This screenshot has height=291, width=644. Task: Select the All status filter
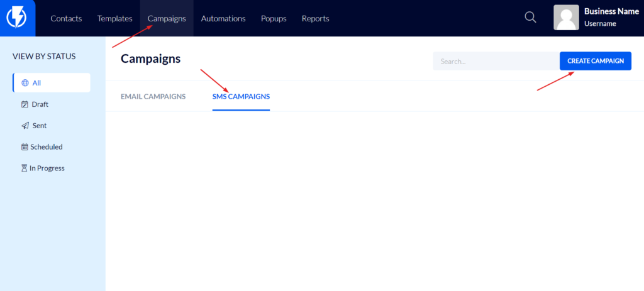click(52, 82)
